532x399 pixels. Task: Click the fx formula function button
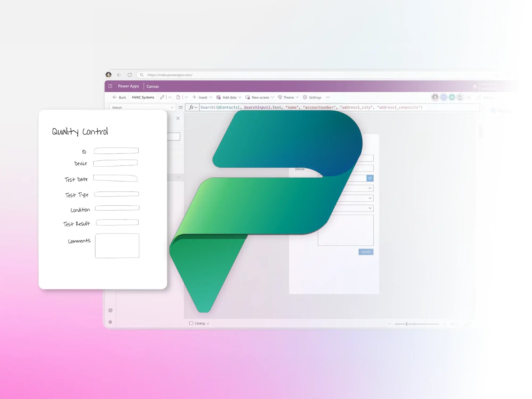193,107
